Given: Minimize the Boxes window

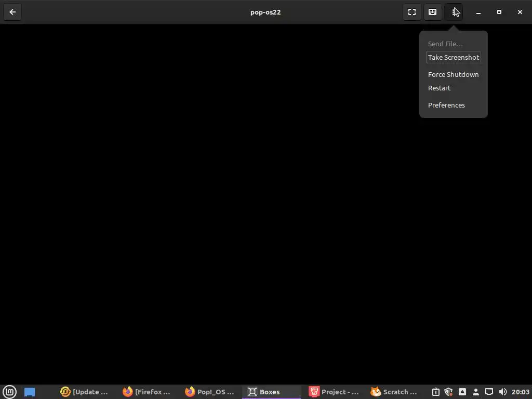Looking at the screenshot, I should (x=478, y=12).
